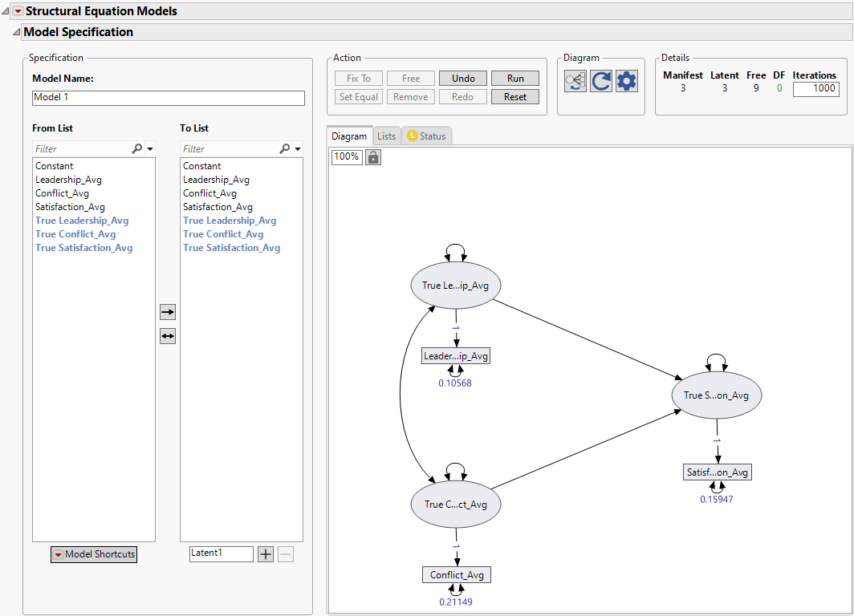This screenshot has height=616, width=854.
Task: Open the Model Shortcuts red triangle menu
Action: (x=58, y=554)
